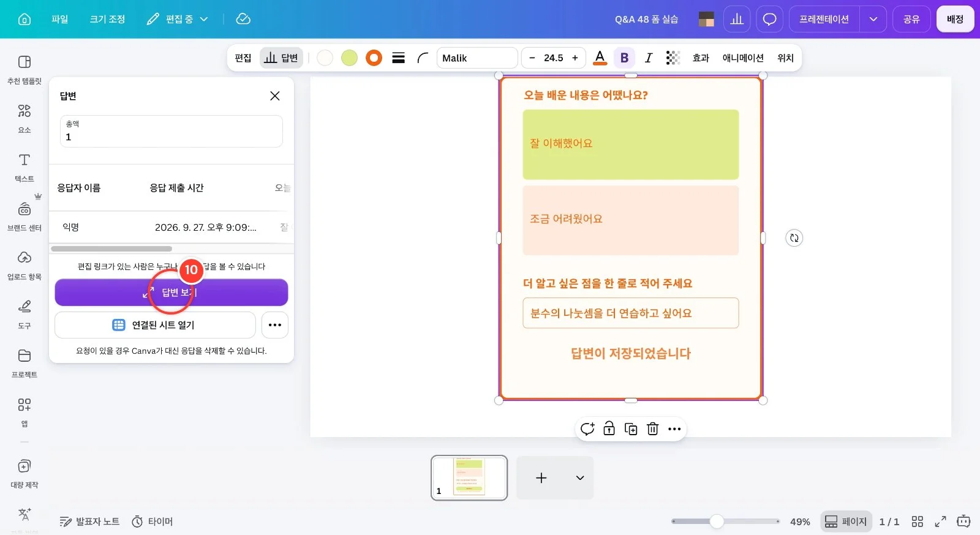
Task: Select light green color swatch
Action: click(349, 58)
